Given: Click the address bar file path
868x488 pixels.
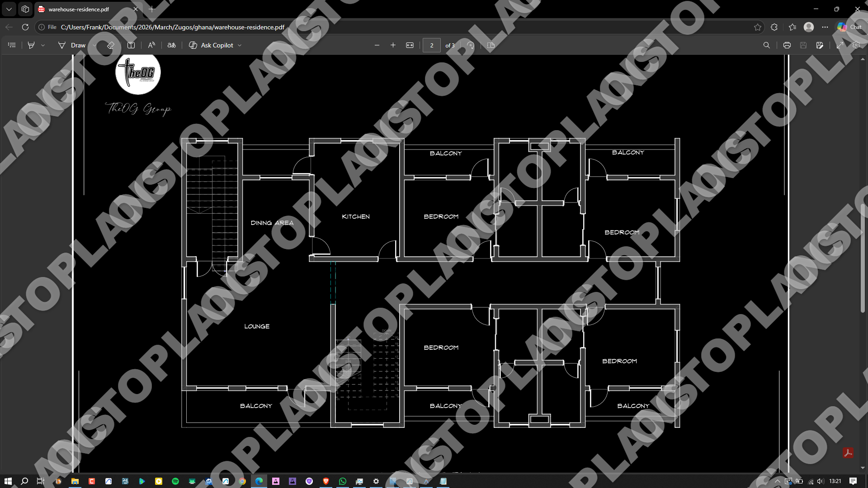Looking at the screenshot, I should click(x=173, y=27).
